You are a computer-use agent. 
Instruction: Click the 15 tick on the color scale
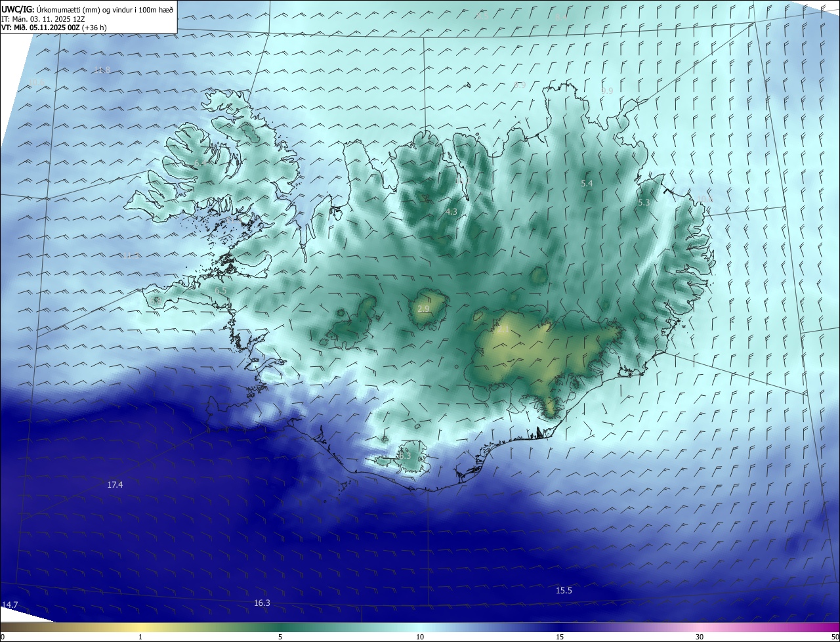pyautogui.click(x=560, y=637)
